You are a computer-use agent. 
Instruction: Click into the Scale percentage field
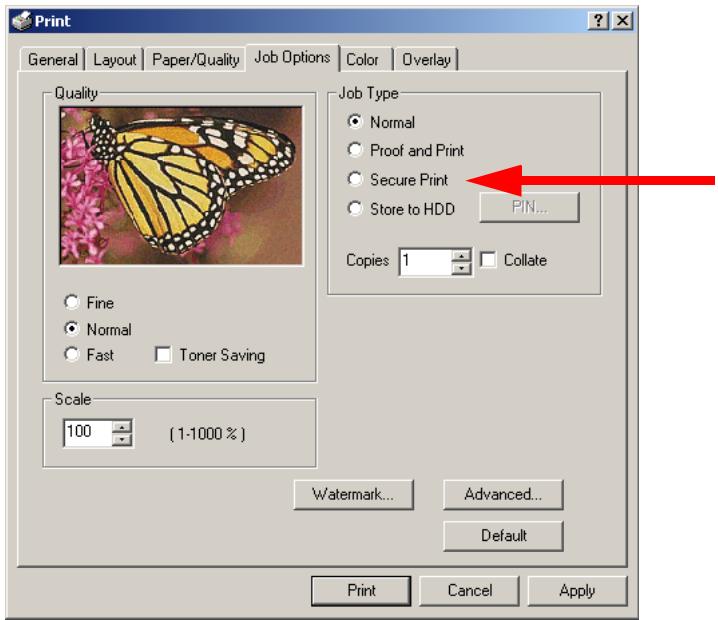(88, 433)
